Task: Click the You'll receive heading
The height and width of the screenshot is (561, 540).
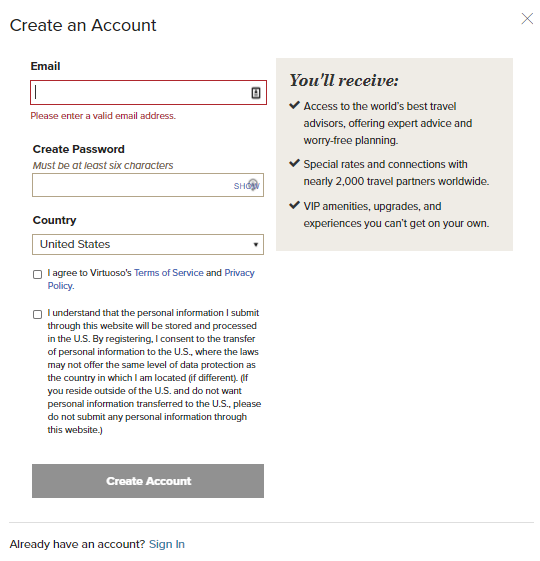Action: 344,80
